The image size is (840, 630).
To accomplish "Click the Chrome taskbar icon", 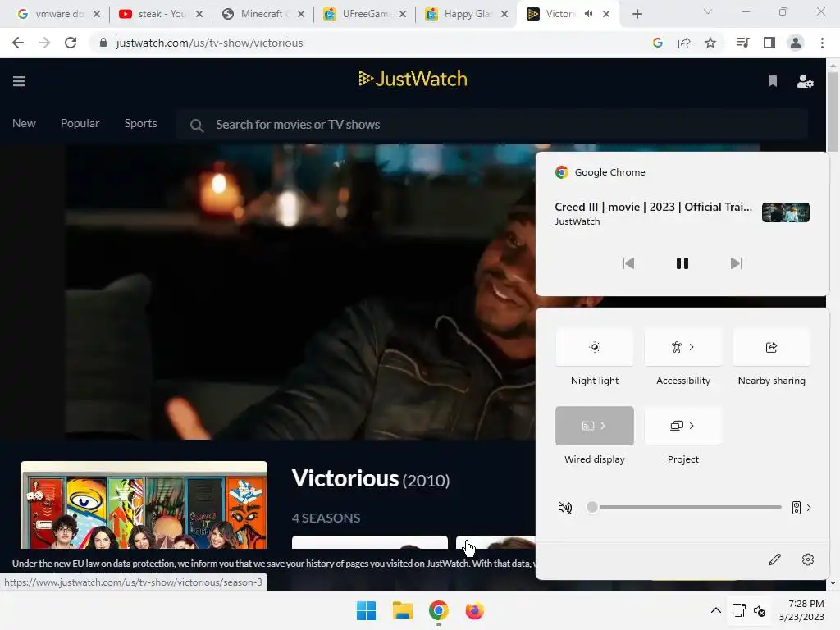I will tap(438, 610).
